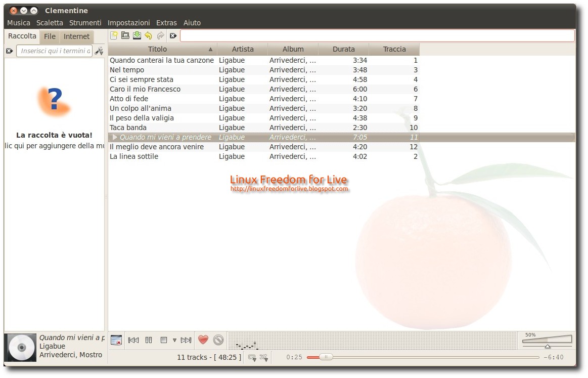Skip to the next track
The height and width of the screenshot is (378, 588).
(186, 340)
